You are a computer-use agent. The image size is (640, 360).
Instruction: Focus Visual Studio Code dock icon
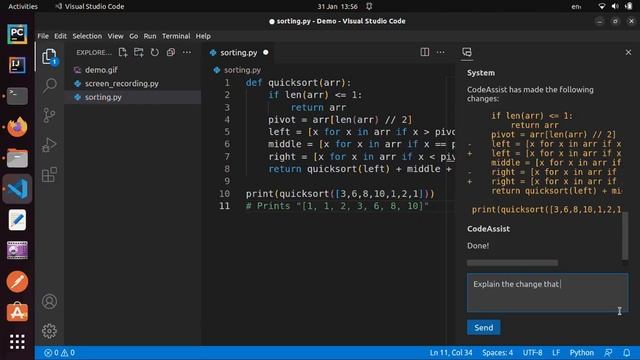(17, 189)
